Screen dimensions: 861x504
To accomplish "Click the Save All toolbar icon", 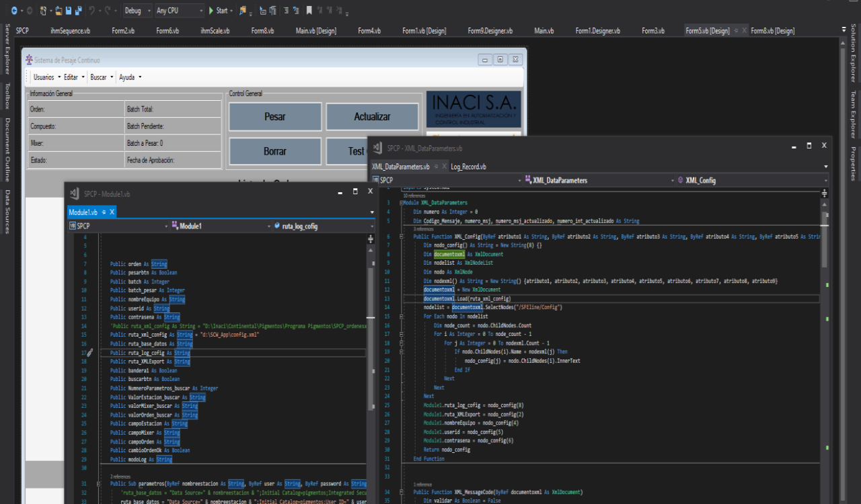I will [x=79, y=11].
